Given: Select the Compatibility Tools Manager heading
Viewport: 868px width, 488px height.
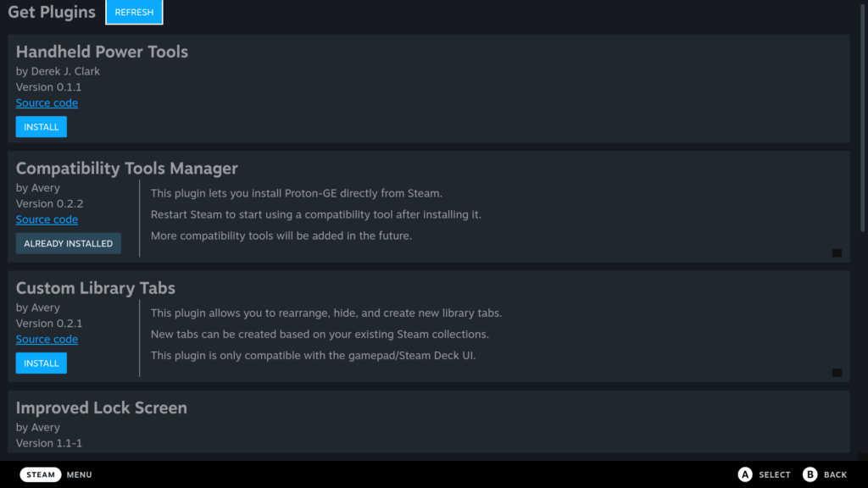Looking at the screenshot, I should (x=126, y=169).
